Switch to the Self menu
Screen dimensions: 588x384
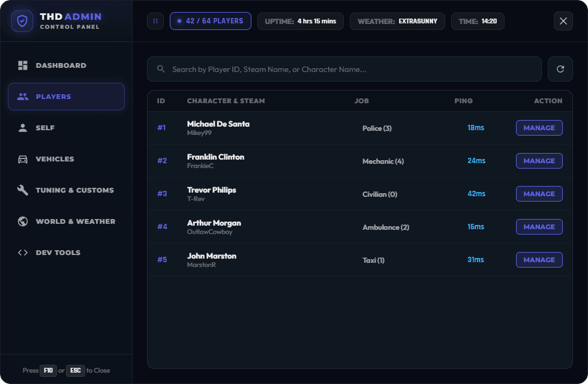(x=66, y=128)
